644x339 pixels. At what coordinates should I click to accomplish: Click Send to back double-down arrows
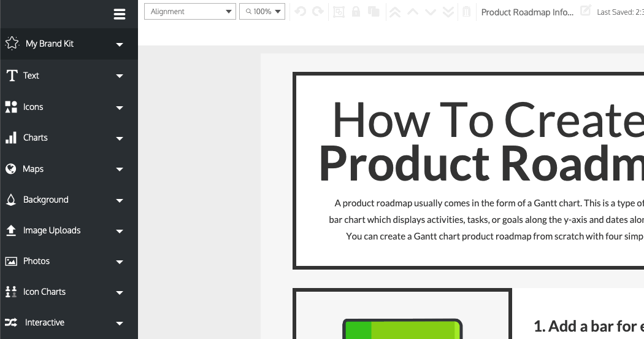pyautogui.click(x=448, y=12)
